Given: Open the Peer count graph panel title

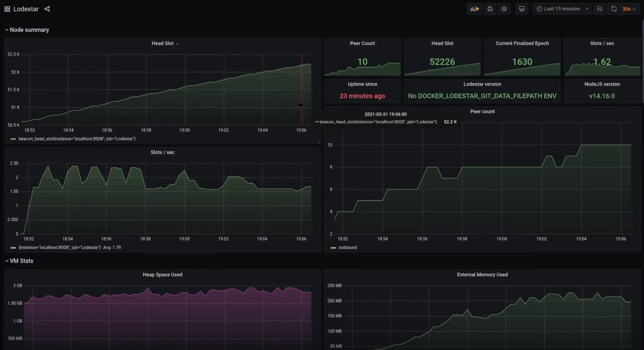Looking at the screenshot, I should coord(482,111).
